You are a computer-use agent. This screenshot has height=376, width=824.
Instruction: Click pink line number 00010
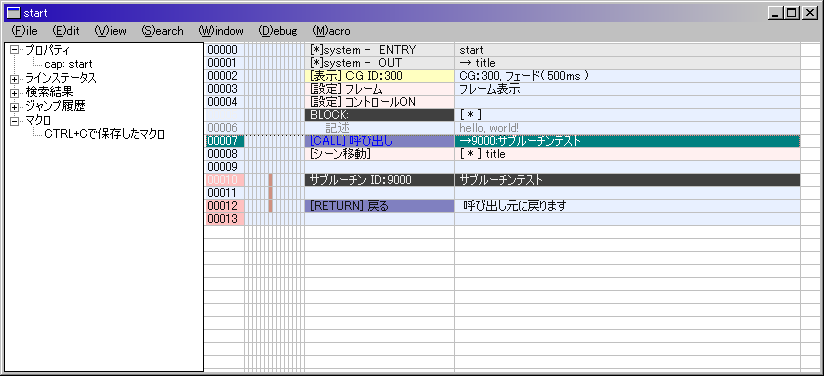pyautogui.click(x=223, y=180)
